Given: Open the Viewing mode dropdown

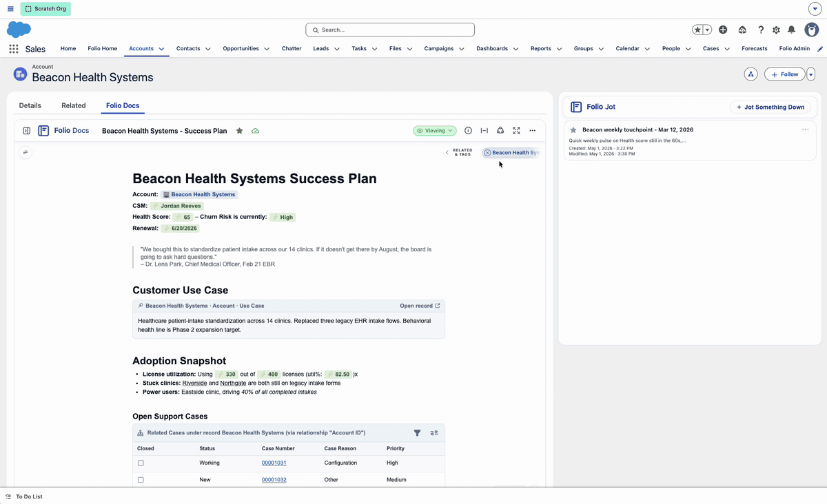Looking at the screenshot, I should pyautogui.click(x=435, y=131).
